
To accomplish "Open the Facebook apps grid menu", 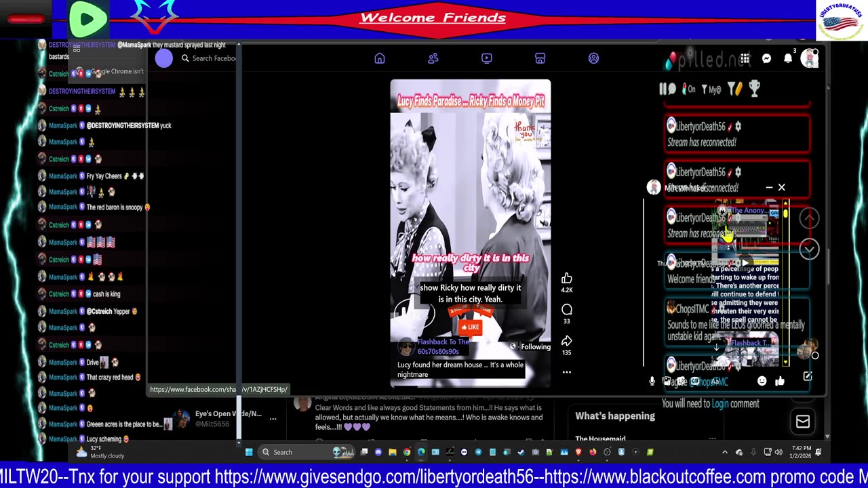I will [x=745, y=59].
